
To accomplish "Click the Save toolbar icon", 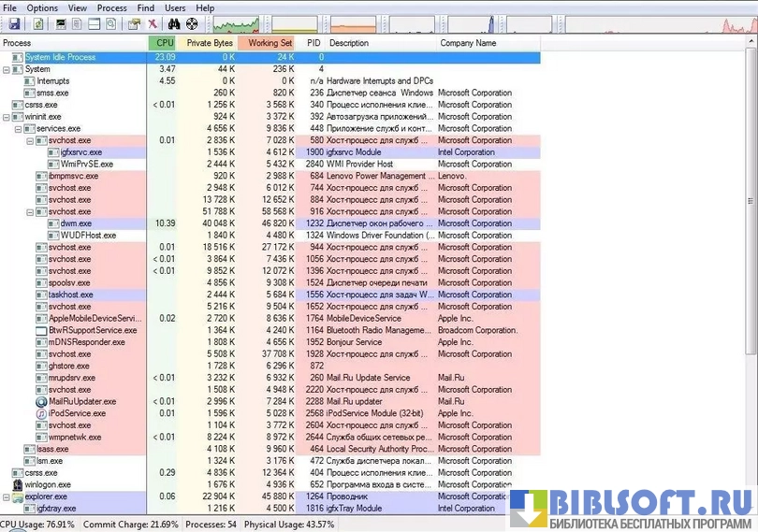I will click(14, 24).
